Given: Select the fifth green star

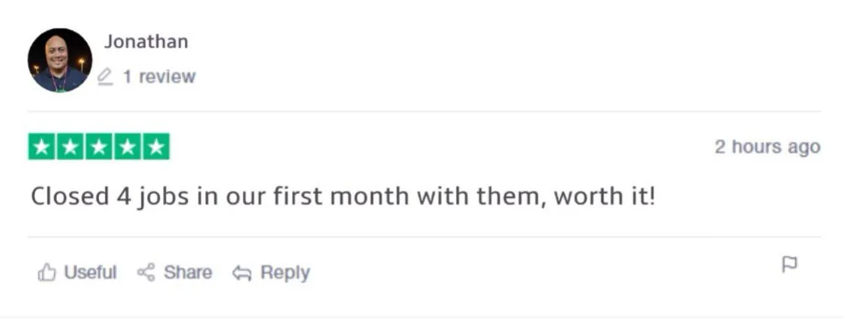Looking at the screenshot, I should (157, 146).
